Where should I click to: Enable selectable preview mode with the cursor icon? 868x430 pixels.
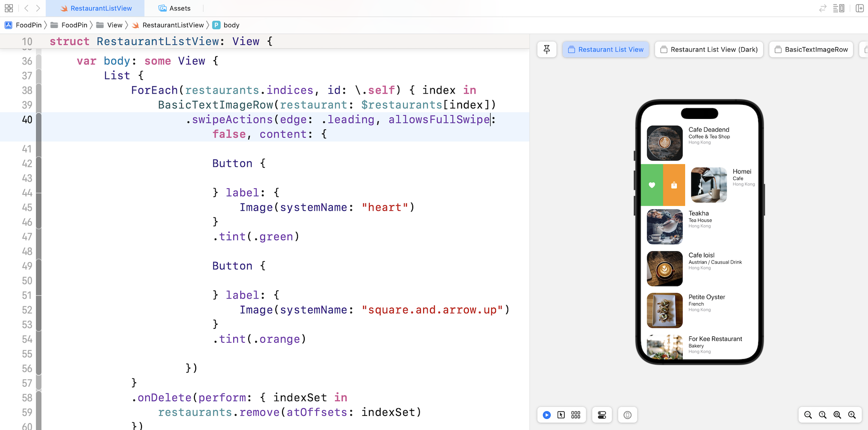(x=561, y=415)
